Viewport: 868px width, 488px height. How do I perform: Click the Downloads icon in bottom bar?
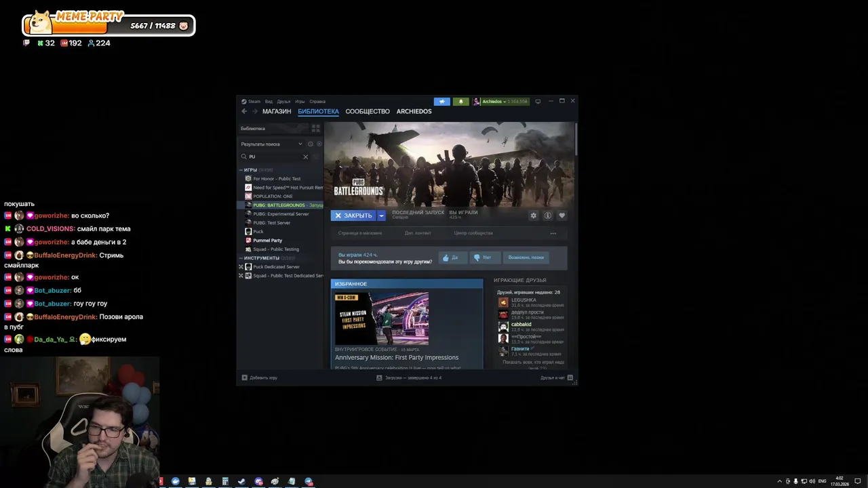tap(380, 378)
